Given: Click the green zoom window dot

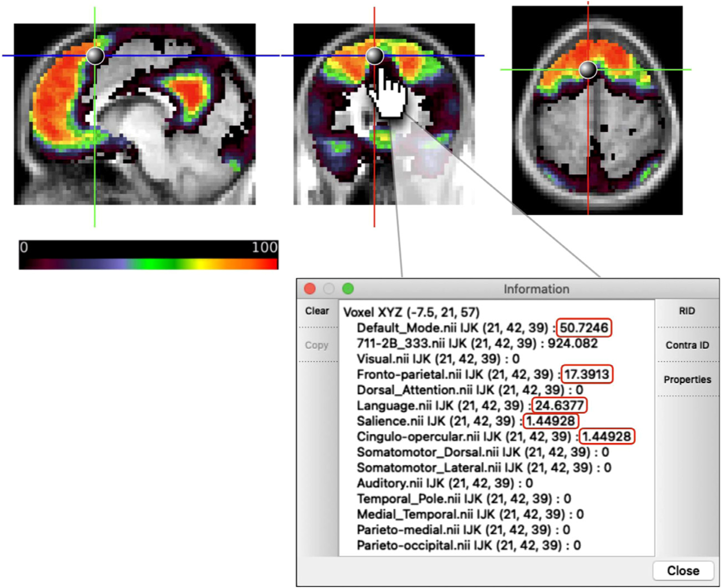Looking at the screenshot, I should [x=348, y=289].
